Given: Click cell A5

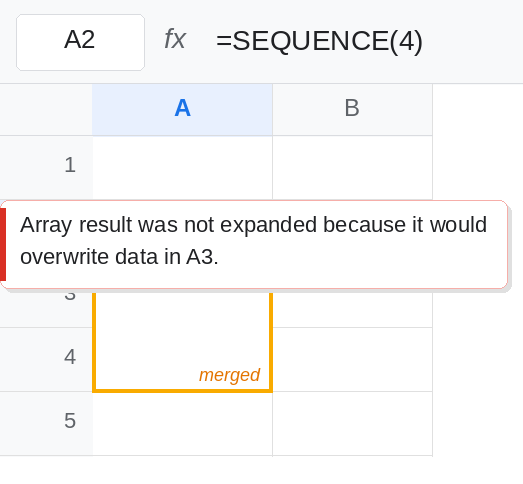Looking at the screenshot, I should tap(182, 424).
